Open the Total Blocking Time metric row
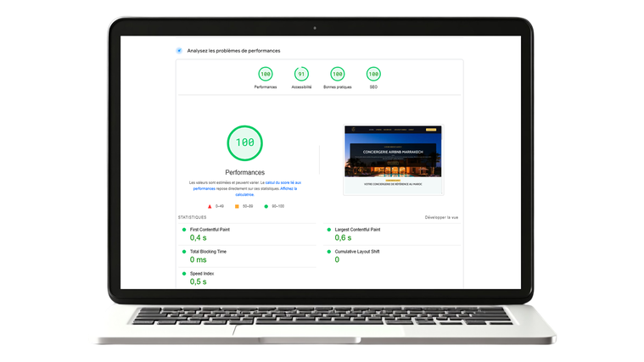 (247, 256)
